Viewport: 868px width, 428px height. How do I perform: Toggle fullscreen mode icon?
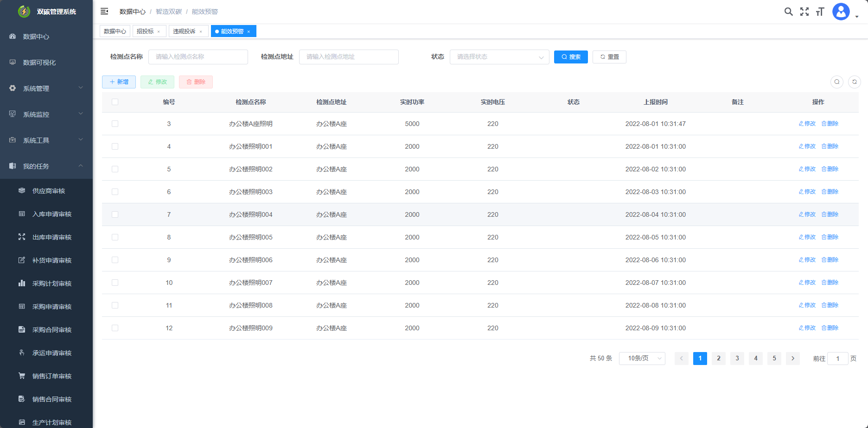(804, 12)
